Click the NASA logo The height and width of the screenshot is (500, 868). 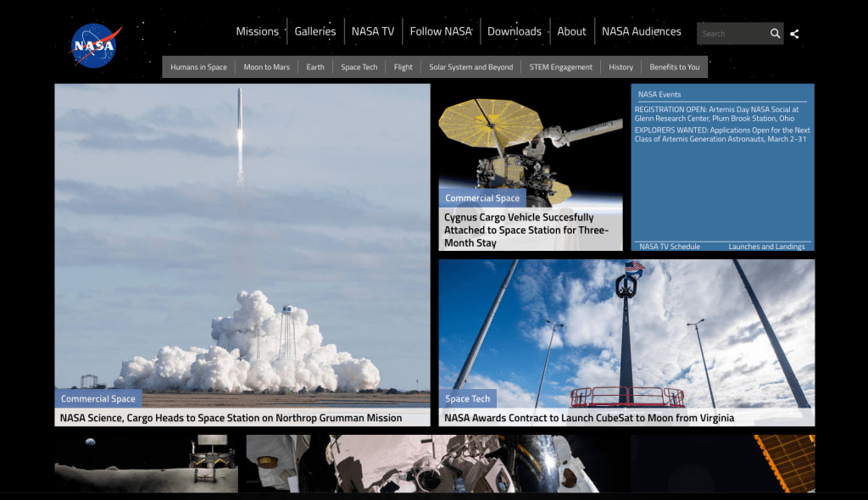pos(95,46)
